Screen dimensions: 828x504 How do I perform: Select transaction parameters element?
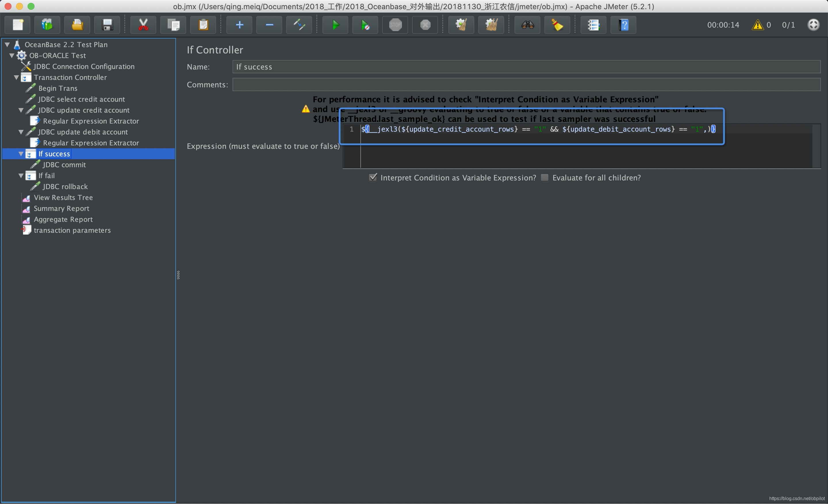coord(72,230)
